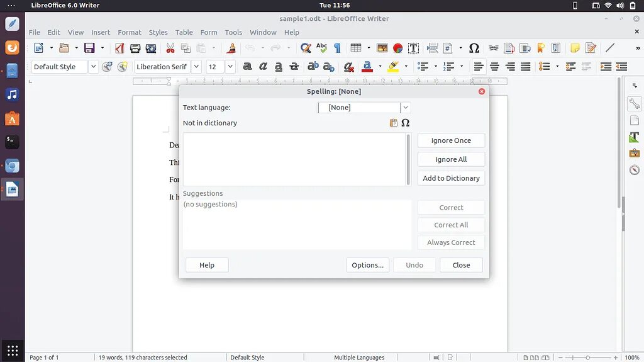Copy selection toolbar icon
The width and height of the screenshot is (644, 362).
point(186,48)
